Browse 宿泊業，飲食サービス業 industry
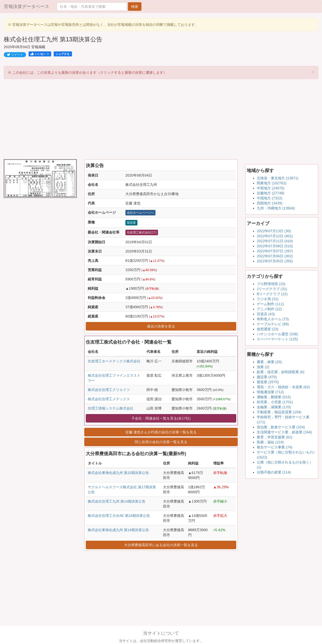This screenshot has height=644, width=322. [281, 427]
